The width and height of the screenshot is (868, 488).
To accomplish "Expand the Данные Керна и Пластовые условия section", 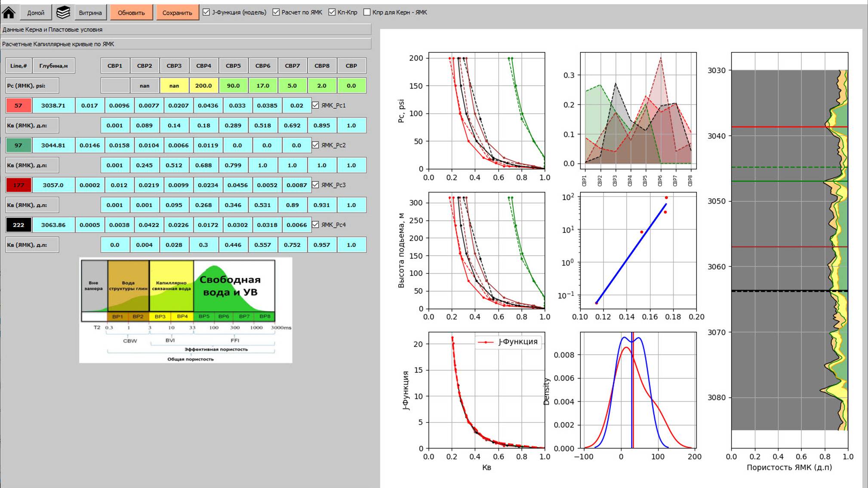I will tap(186, 30).
